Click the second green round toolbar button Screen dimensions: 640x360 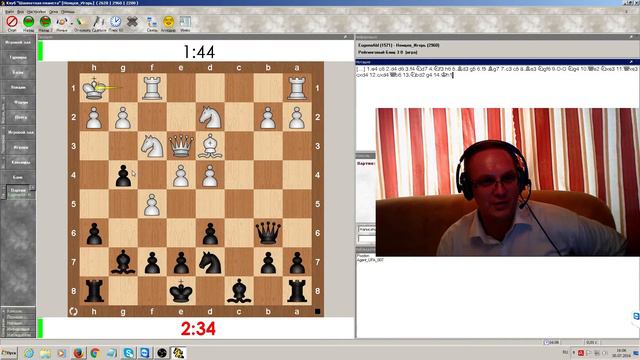[x=45, y=22]
